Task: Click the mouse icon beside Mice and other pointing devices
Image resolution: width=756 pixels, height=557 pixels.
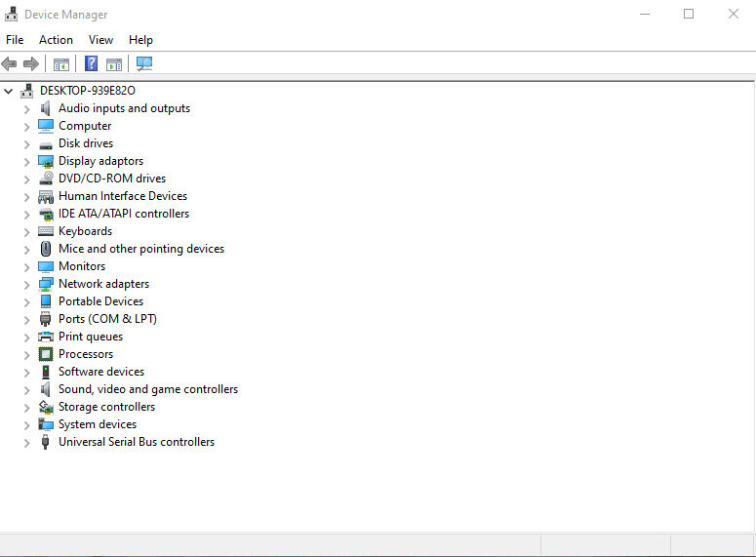Action: pyautogui.click(x=46, y=249)
